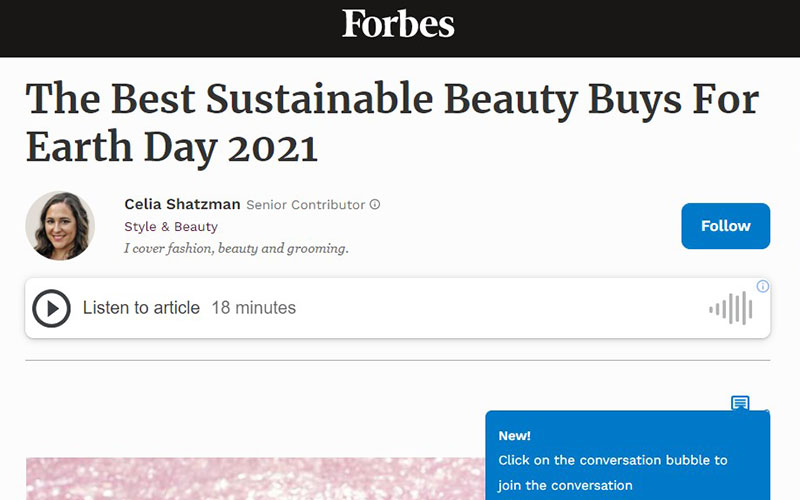800x500 pixels.
Task: Open the Celia Shatzman author link
Action: click(182, 204)
